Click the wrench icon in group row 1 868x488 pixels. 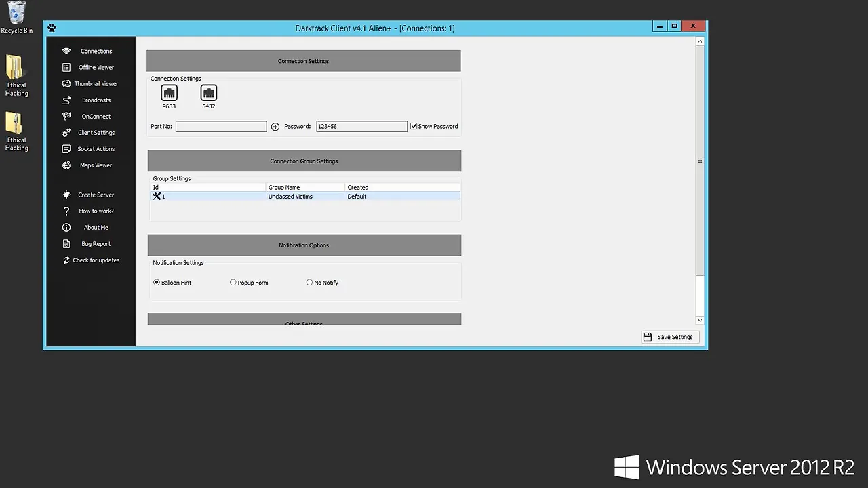click(157, 197)
